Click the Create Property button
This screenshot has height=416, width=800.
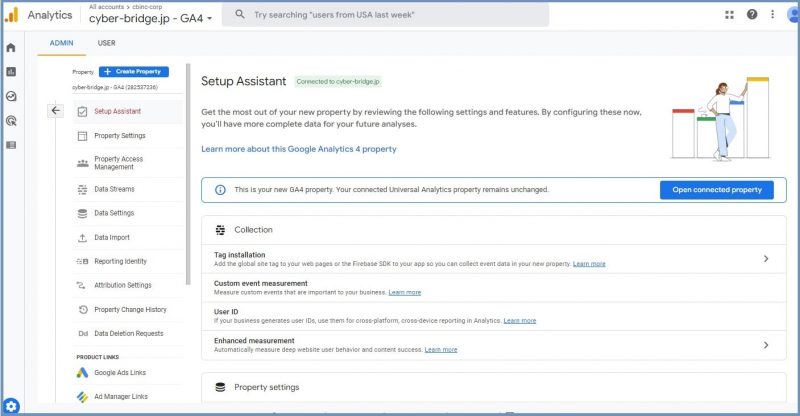pyautogui.click(x=134, y=72)
